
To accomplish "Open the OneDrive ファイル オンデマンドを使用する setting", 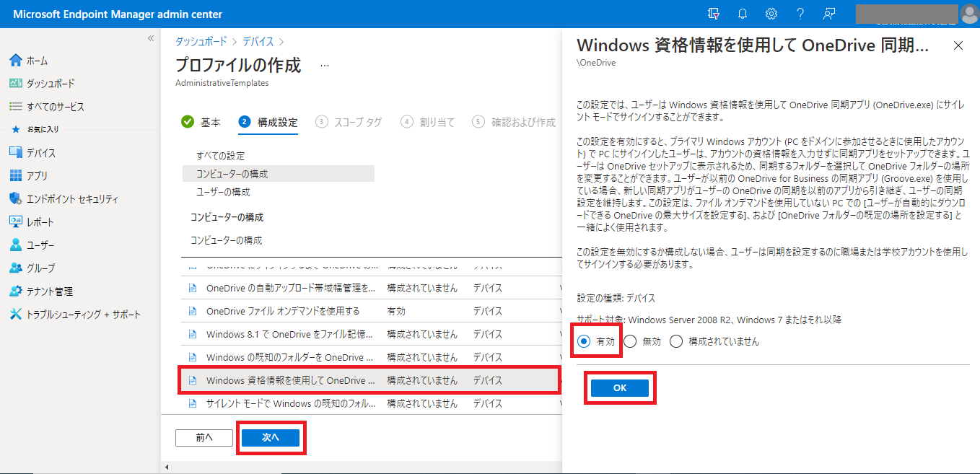I will point(283,311).
